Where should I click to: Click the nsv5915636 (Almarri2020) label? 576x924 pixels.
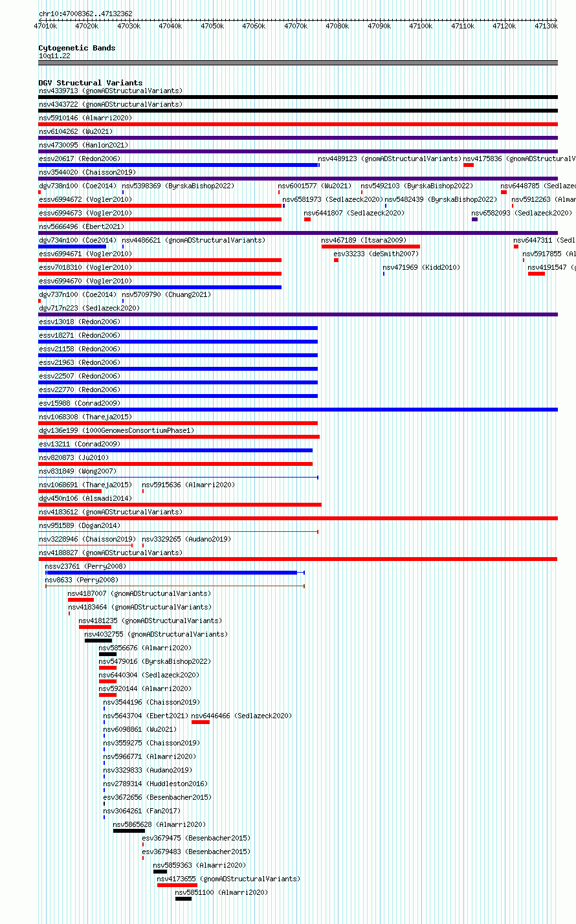(188, 485)
